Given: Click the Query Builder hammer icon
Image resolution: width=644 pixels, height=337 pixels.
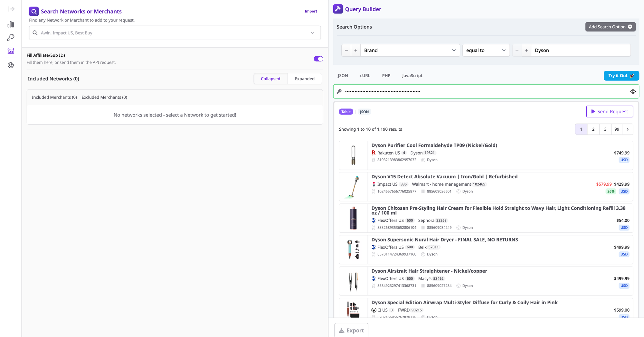Looking at the screenshot, I should point(338,9).
